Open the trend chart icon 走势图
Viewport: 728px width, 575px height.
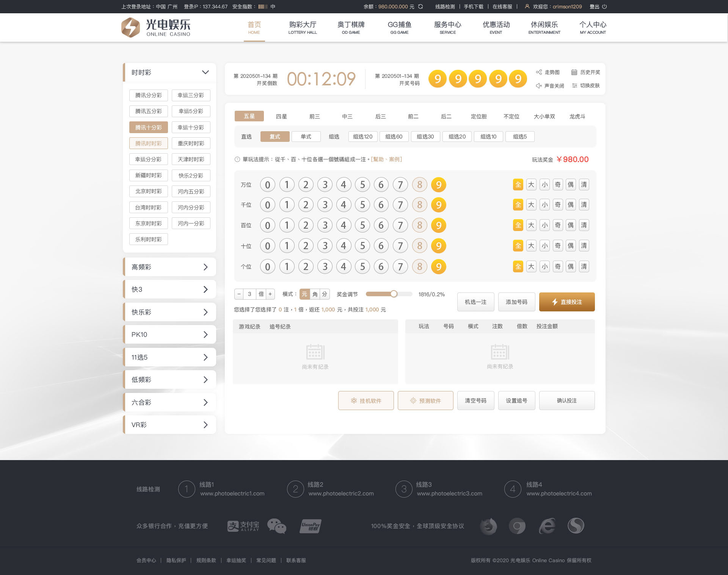pos(539,72)
